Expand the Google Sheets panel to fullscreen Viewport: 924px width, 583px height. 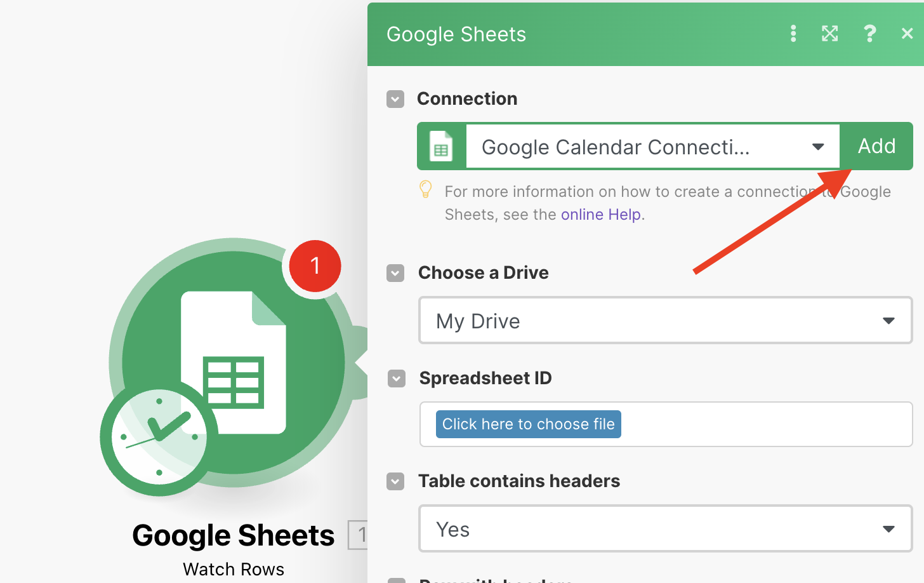829,34
